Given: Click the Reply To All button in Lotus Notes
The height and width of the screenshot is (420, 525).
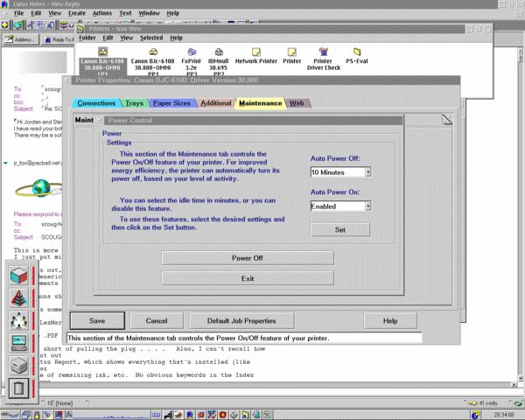Looking at the screenshot, I should tap(58, 40).
